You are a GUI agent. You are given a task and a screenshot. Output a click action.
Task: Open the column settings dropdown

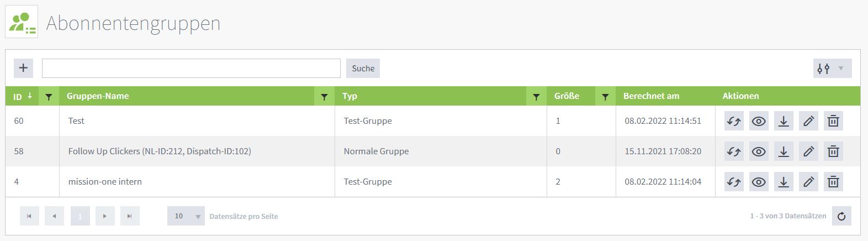832,69
